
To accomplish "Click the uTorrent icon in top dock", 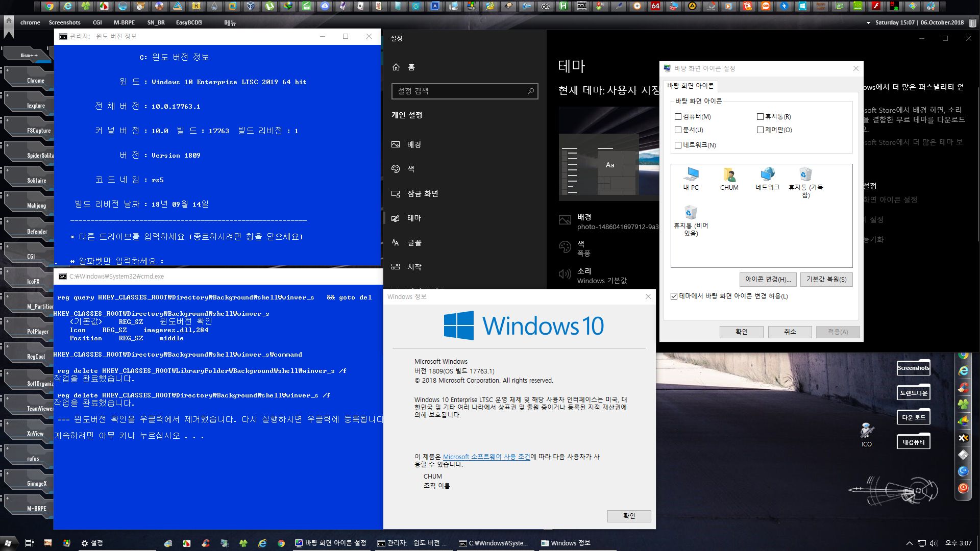I will [x=269, y=6].
